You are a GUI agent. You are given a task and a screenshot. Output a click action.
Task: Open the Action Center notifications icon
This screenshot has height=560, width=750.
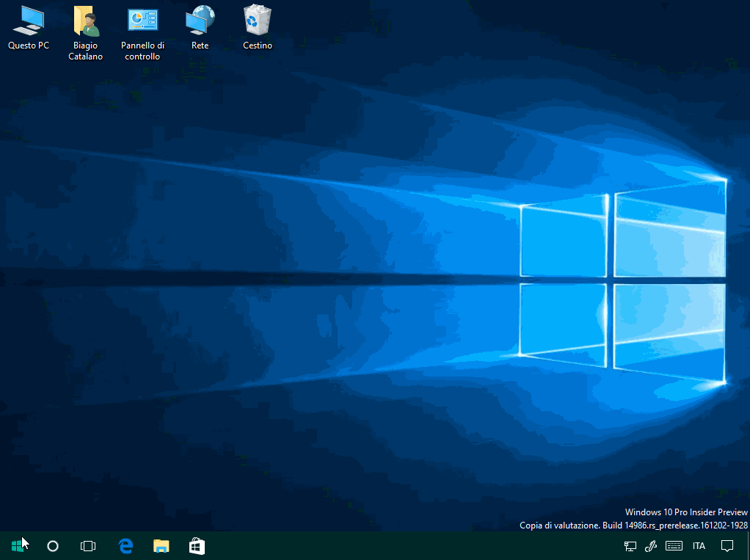click(x=727, y=545)
